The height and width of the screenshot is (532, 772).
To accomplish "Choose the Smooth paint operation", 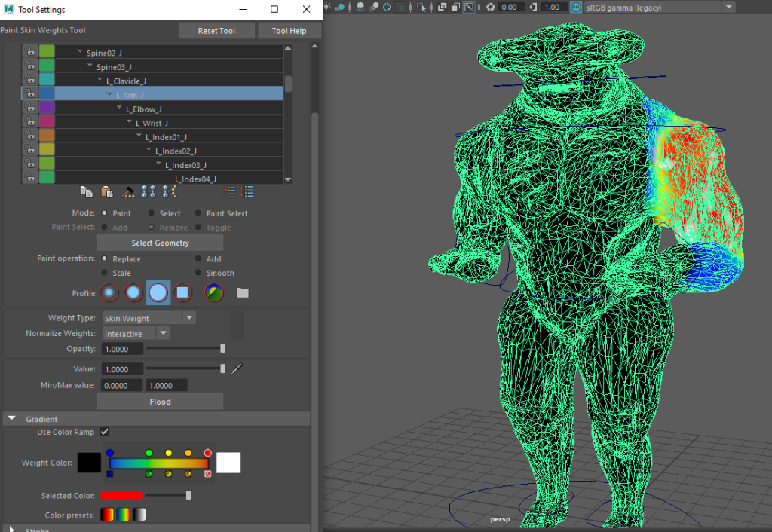I will 199,273.
